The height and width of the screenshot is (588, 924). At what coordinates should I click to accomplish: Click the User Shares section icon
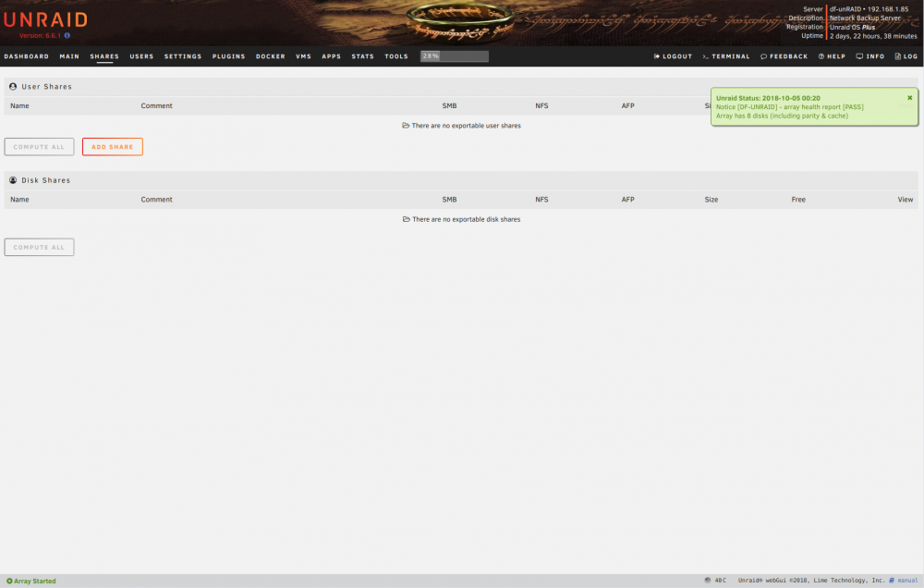click(x=13, y=87)
